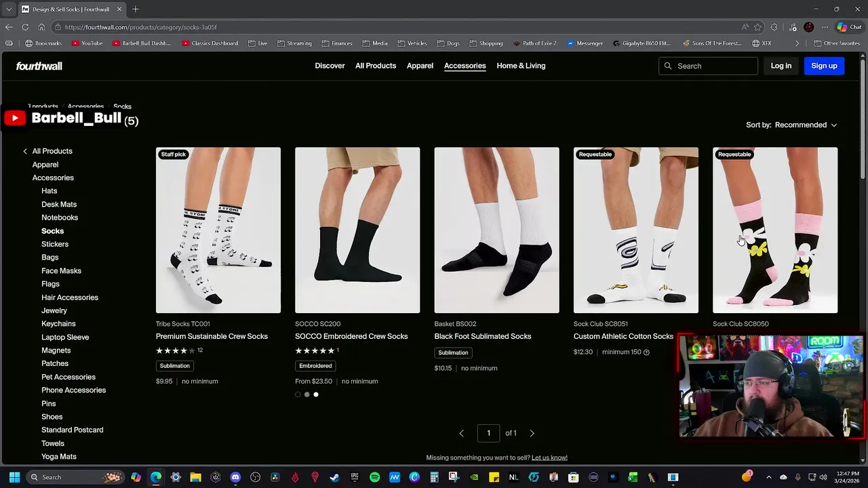Open Copilot Chat in the browser
Screen dimensions: 868x488
(x=849, y=27)
